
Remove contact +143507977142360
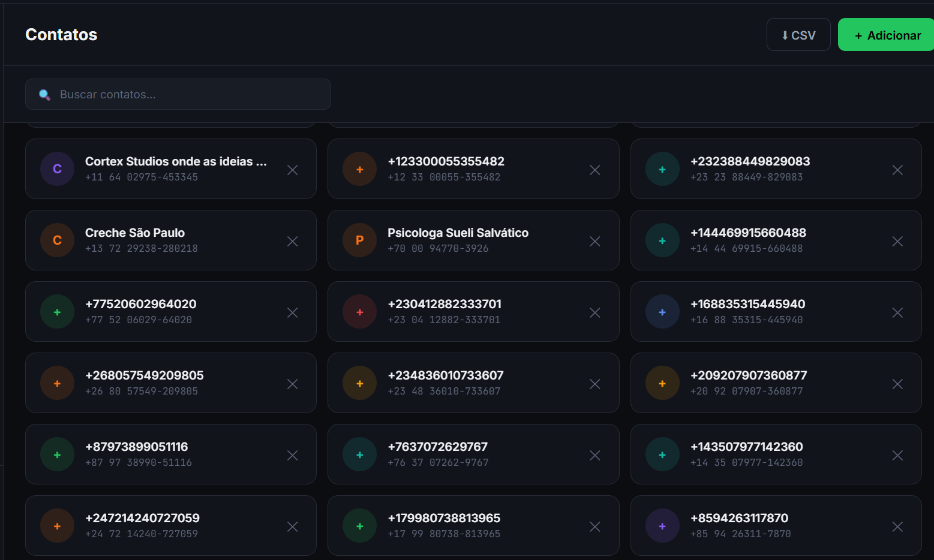click(897, 455)
